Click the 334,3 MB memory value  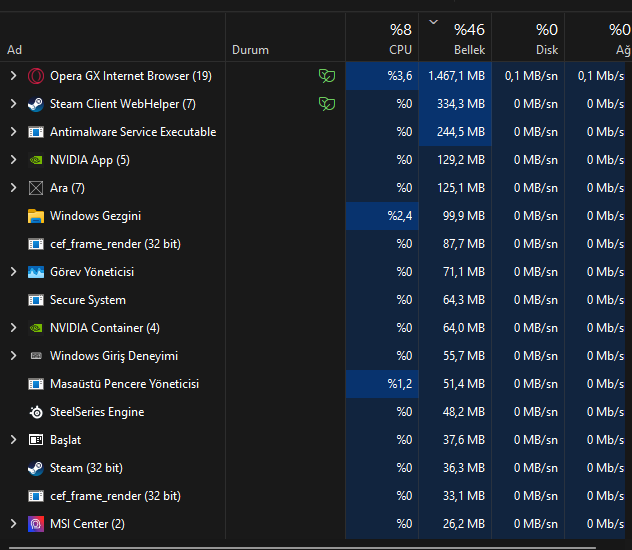coord(461,104)
